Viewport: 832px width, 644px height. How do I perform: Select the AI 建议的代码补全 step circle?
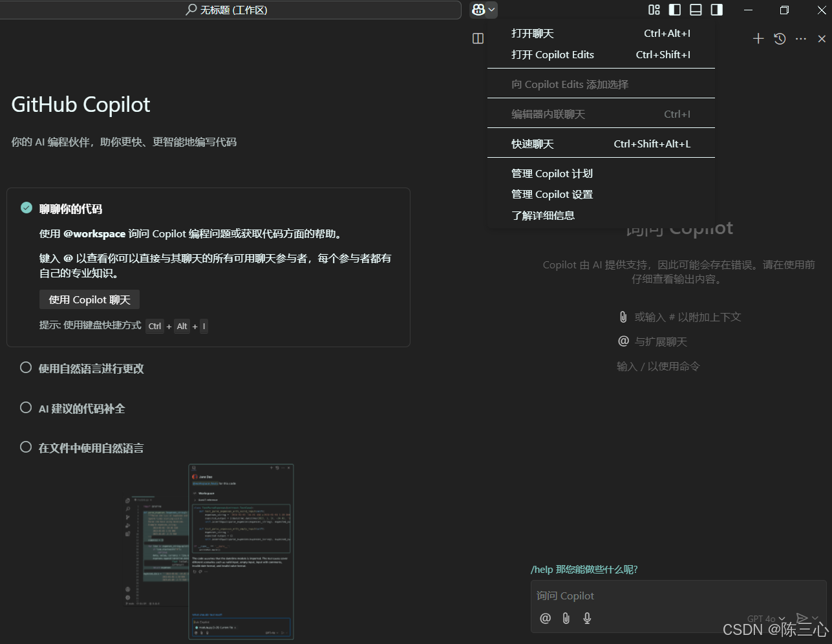tap(26, 407)
